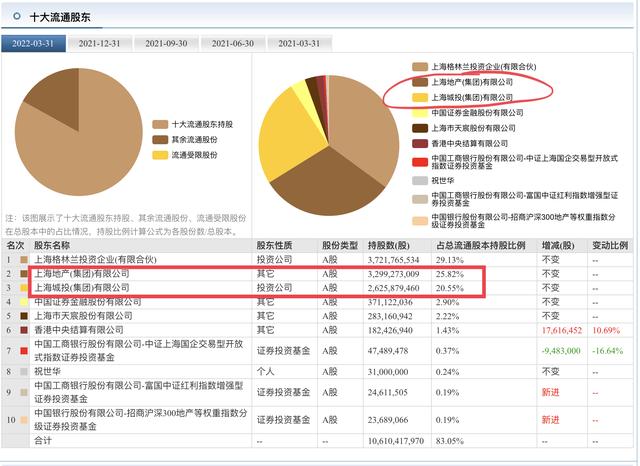This screenshot has height=466, width=640.
Task: Click legend swatch for 上海市天宸股份有限公司
Action: click(420, 128)
